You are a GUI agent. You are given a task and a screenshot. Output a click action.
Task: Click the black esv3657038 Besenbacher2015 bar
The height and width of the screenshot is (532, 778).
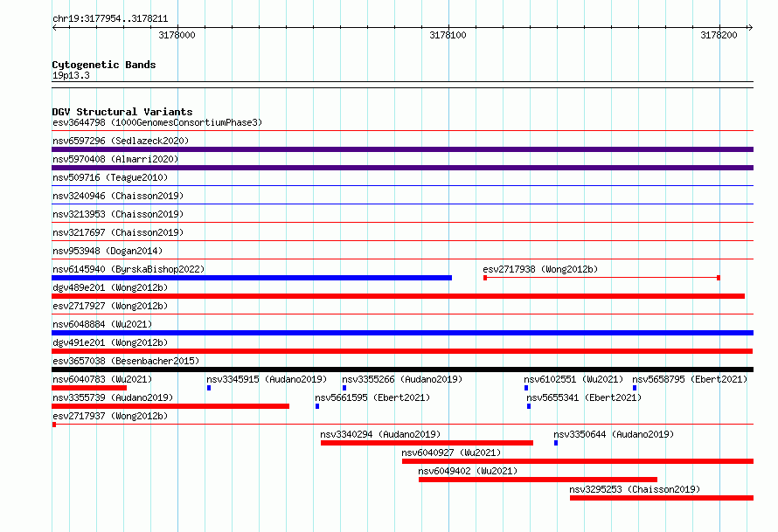click(x=402, y=370)
